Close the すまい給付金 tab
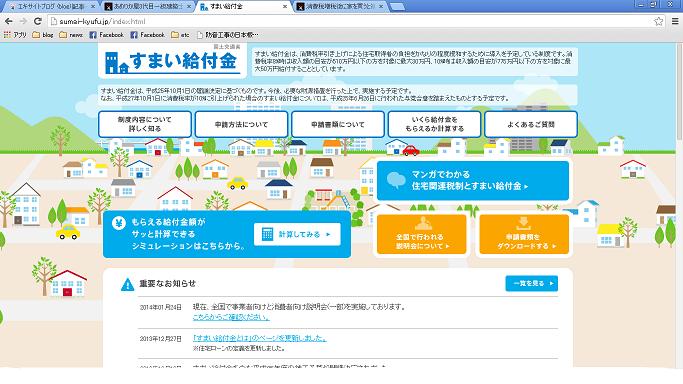Screen dimensions: 683x384 pyautogui.click(x=285, y=7)
